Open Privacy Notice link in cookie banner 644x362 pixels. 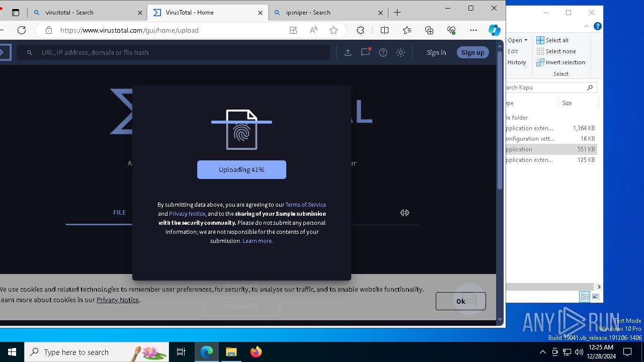pos(117,300)
